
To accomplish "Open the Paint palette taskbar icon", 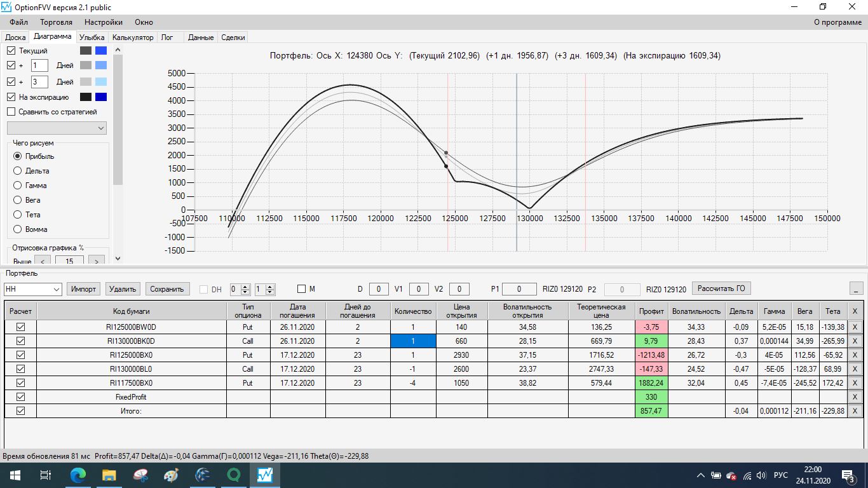I will click(172, 475).
